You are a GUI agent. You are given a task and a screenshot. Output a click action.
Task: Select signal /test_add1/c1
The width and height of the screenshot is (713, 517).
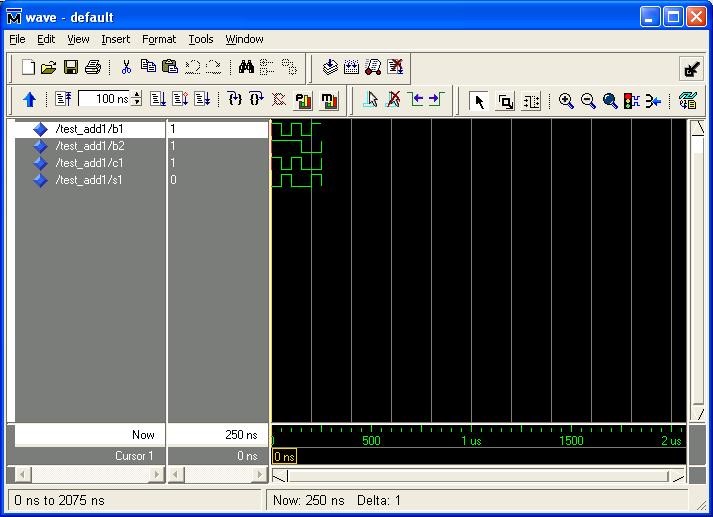[90, 163]
